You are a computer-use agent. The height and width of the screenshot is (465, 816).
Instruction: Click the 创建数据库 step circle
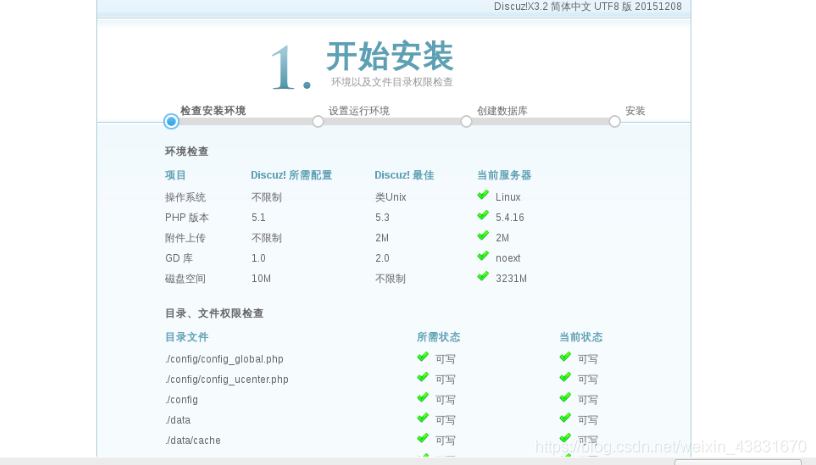pos(466,121)
